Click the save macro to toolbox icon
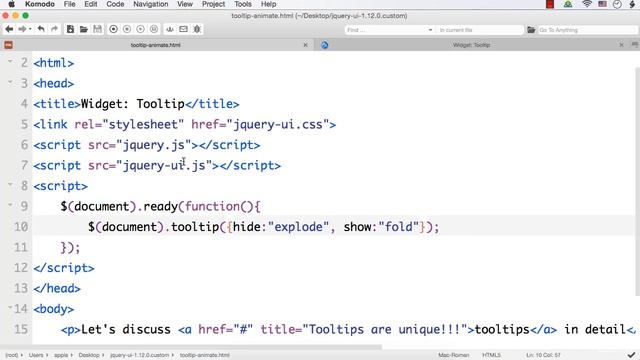The height and width of the screenshot is (360, 640). click(154, 29)
